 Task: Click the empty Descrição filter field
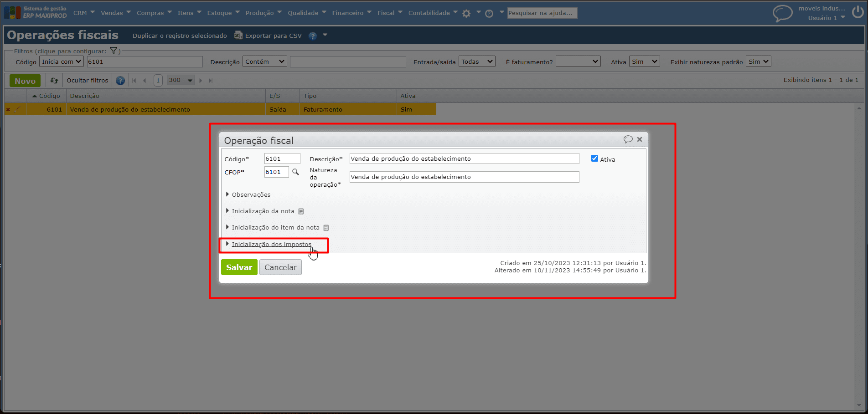(x=348, y=61)
